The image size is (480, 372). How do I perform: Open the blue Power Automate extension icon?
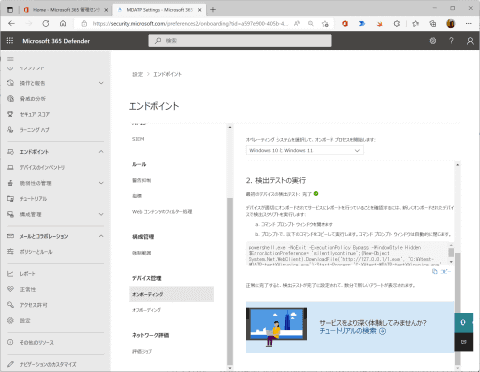tap(362, 23)
